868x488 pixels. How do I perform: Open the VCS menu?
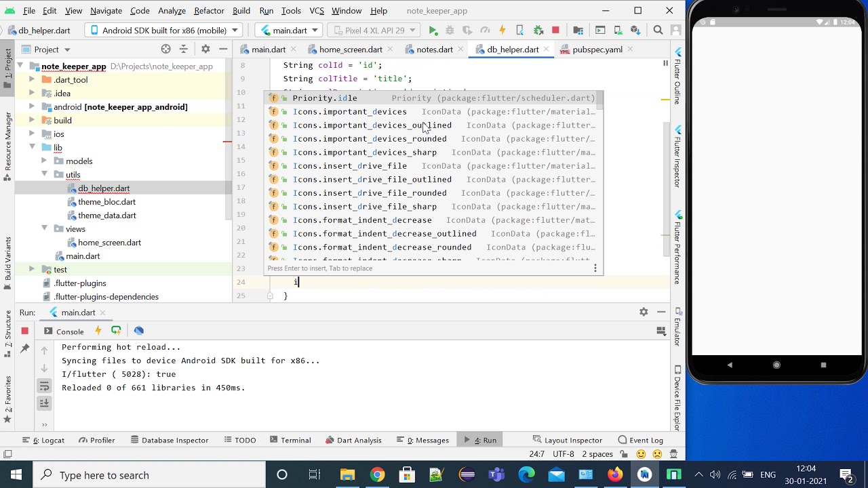(x=316, y=10)
